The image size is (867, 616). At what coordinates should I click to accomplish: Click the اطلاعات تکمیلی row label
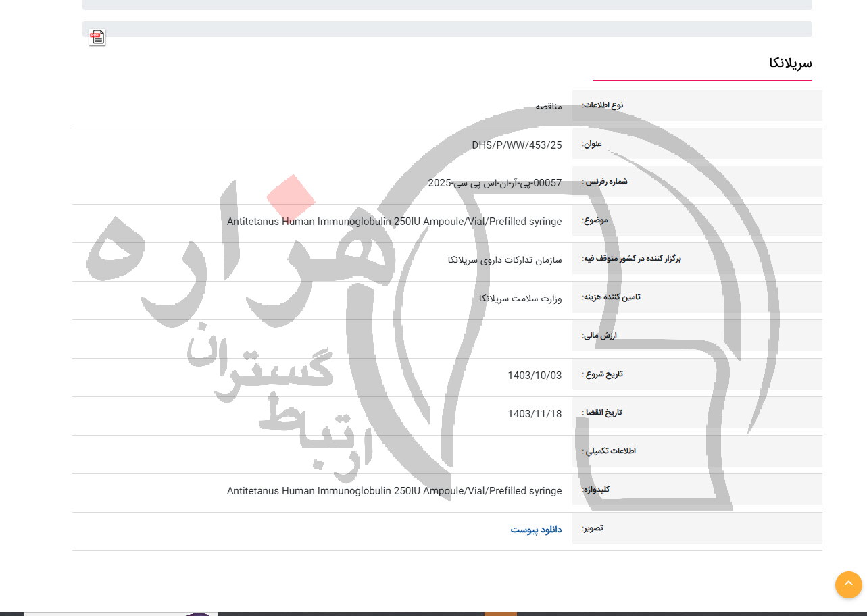point(608,451)
